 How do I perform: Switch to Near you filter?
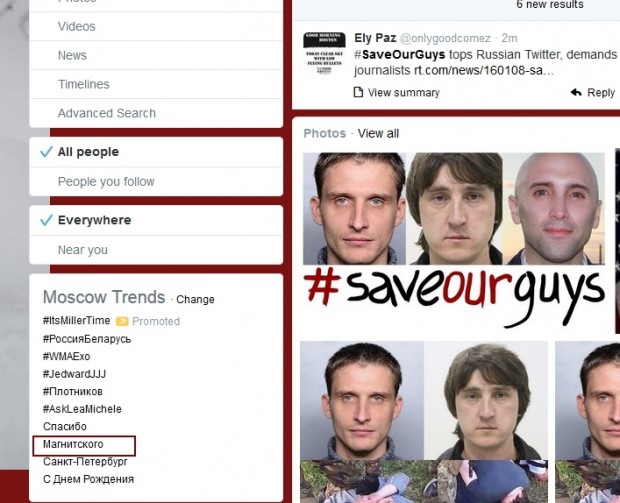tap(156, 250)
